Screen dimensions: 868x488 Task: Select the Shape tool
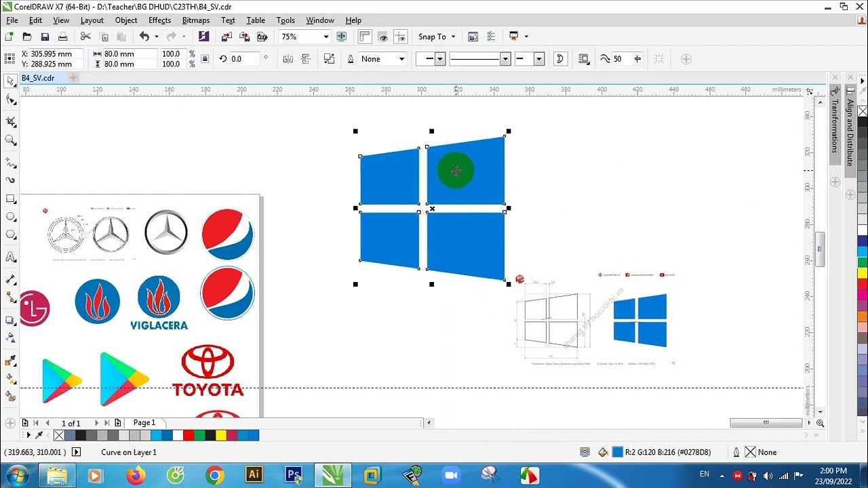10,100
